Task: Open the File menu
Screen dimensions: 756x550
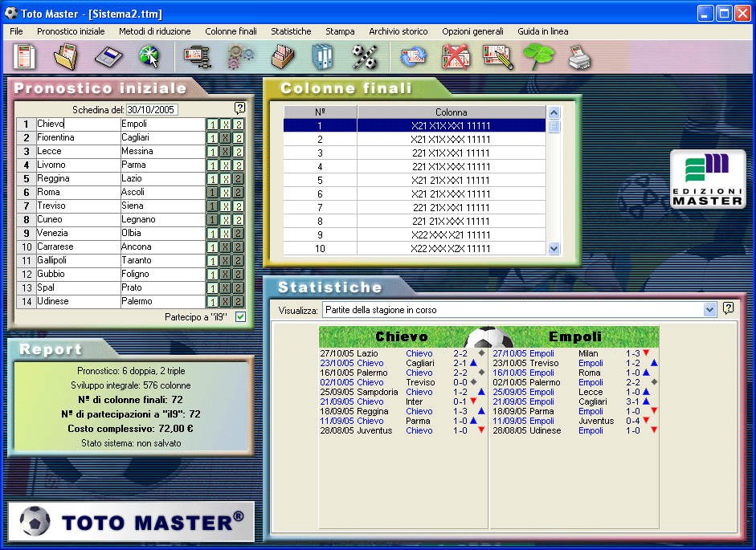Action: 16,31
